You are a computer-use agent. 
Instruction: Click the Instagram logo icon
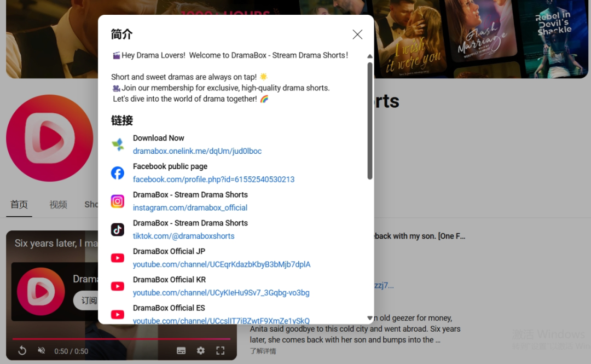[x=118, y=201]
